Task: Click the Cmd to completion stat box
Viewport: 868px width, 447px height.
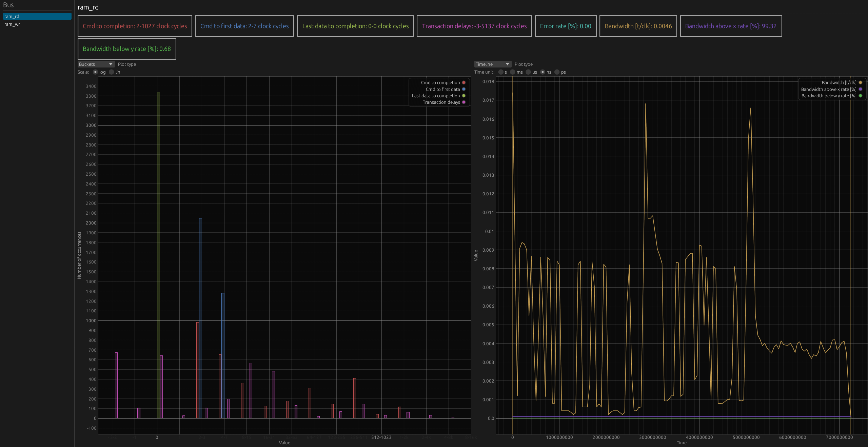Action: pos(135,26)
